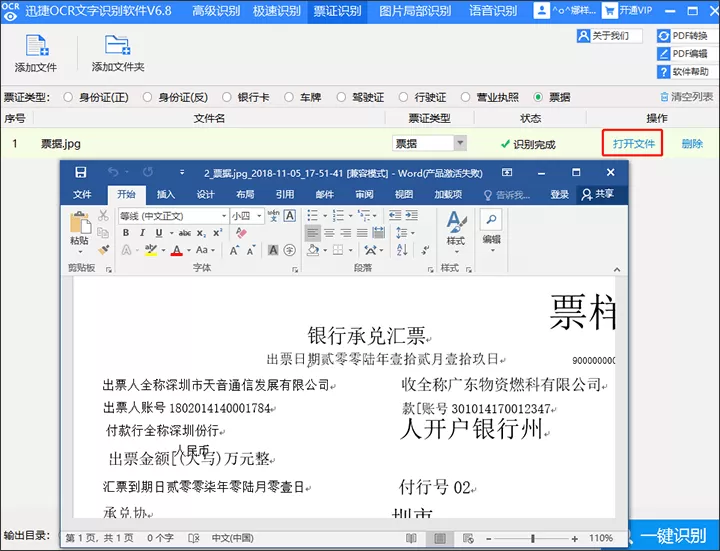Click the 打开文件 link
720x551 pixels.
633,143
